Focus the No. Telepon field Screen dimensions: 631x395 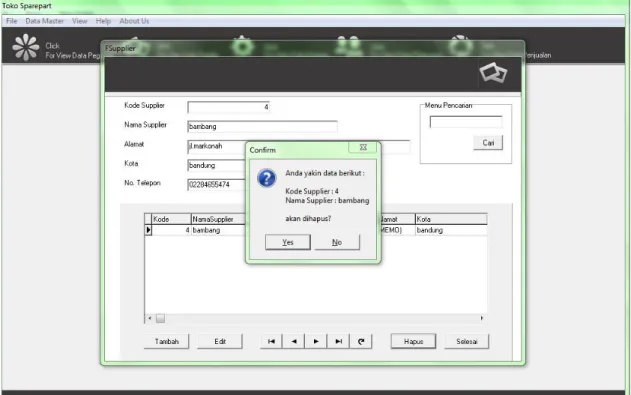click(x=217, y=185)
